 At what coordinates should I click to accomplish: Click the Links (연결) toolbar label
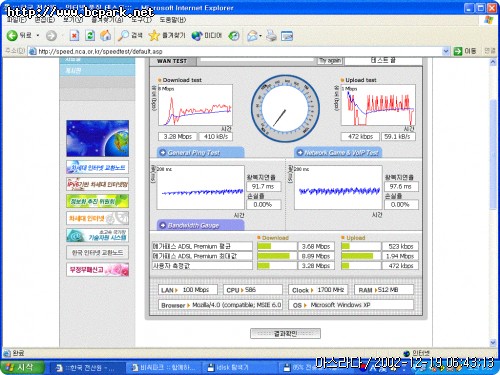[490, 51]
